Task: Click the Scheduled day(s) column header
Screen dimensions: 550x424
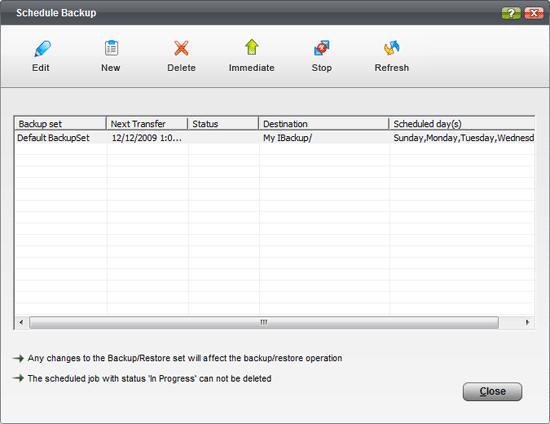Action: 462,124
